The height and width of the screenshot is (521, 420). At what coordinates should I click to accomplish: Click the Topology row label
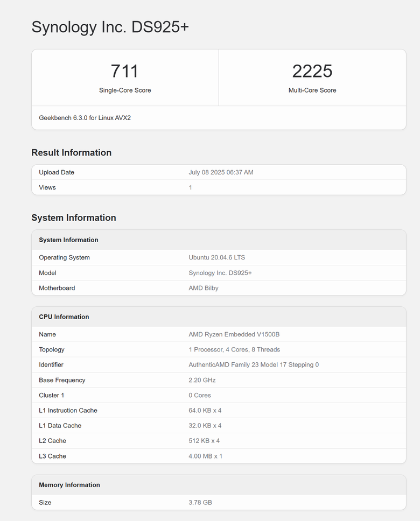pyautogui.click(x=52, y=349)
